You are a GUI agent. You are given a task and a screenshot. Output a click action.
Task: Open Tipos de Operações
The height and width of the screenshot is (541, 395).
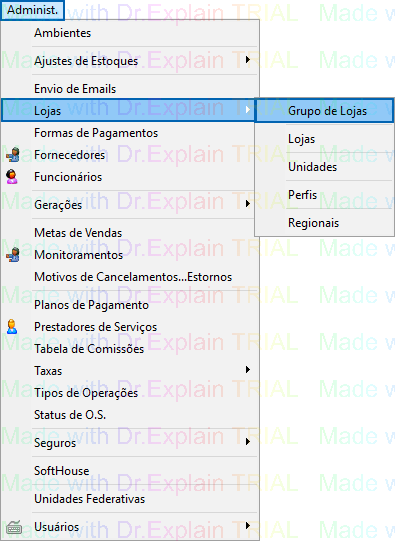pyautogui.click(x=130, y=393)
